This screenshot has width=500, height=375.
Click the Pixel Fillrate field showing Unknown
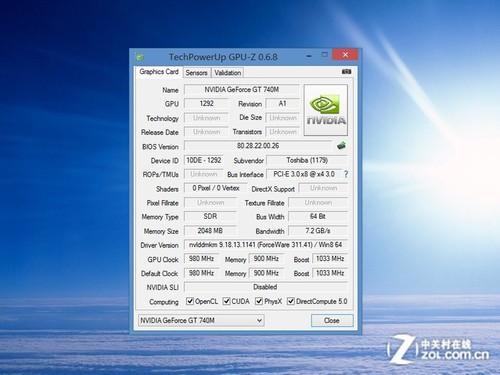pos(210,202)
